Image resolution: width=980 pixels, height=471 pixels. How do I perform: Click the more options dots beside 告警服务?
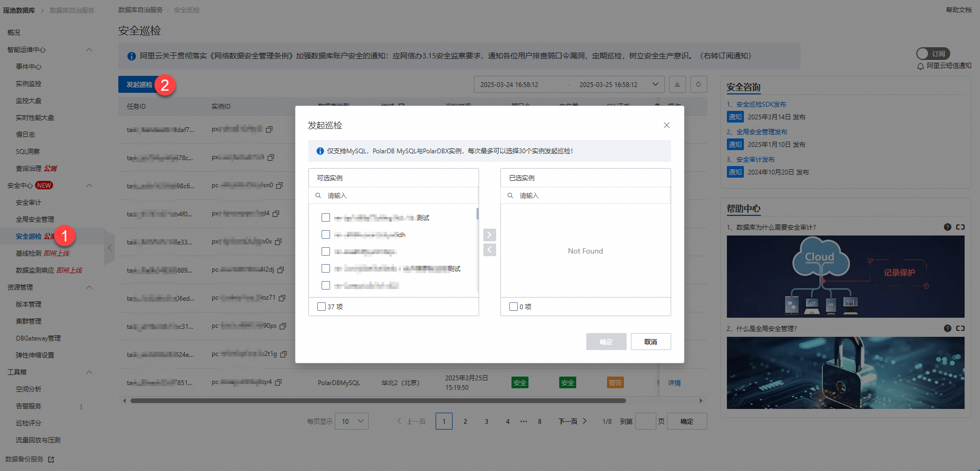tap(81, 407)
